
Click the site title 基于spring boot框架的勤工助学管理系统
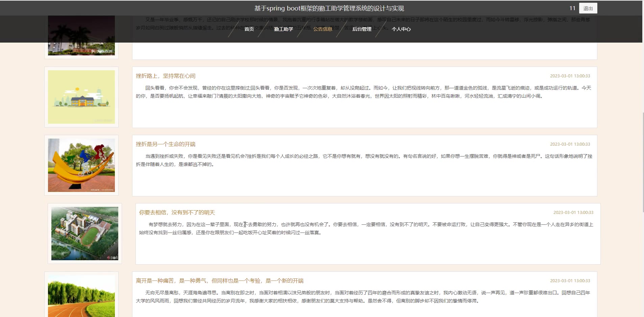(x=329, y=8)
